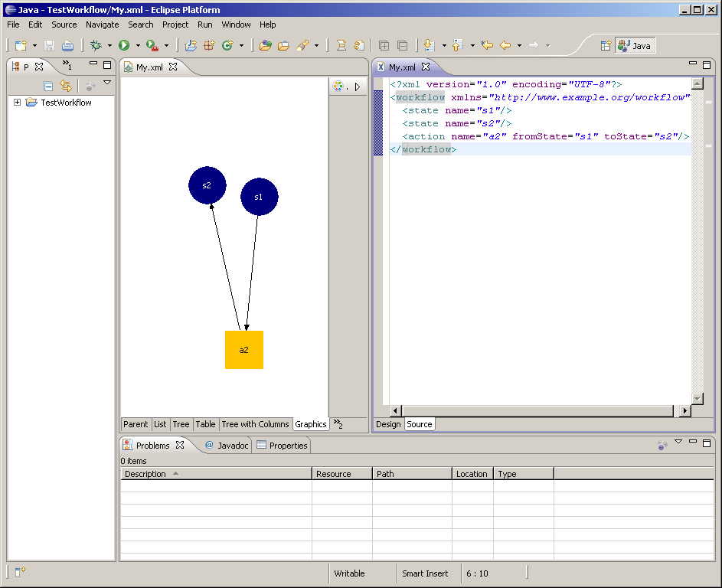Screen dimensions: 722x588
Task: Click the Last Edit Location arrow icon
Action: pos(487,46)
